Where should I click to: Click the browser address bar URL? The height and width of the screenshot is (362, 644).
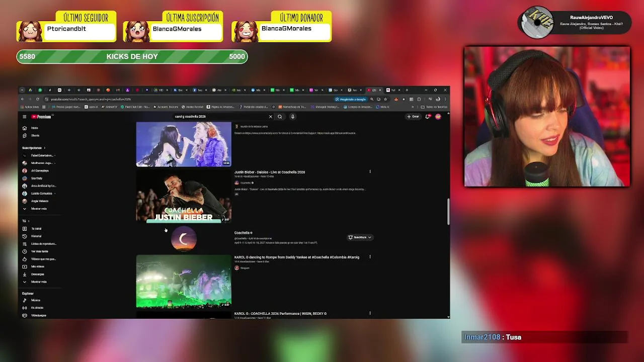pos(91,99)
